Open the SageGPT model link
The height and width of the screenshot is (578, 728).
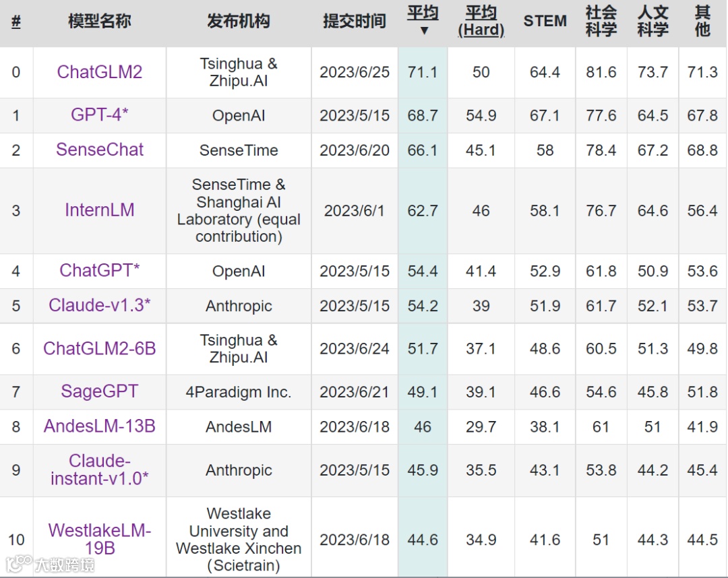99,391
